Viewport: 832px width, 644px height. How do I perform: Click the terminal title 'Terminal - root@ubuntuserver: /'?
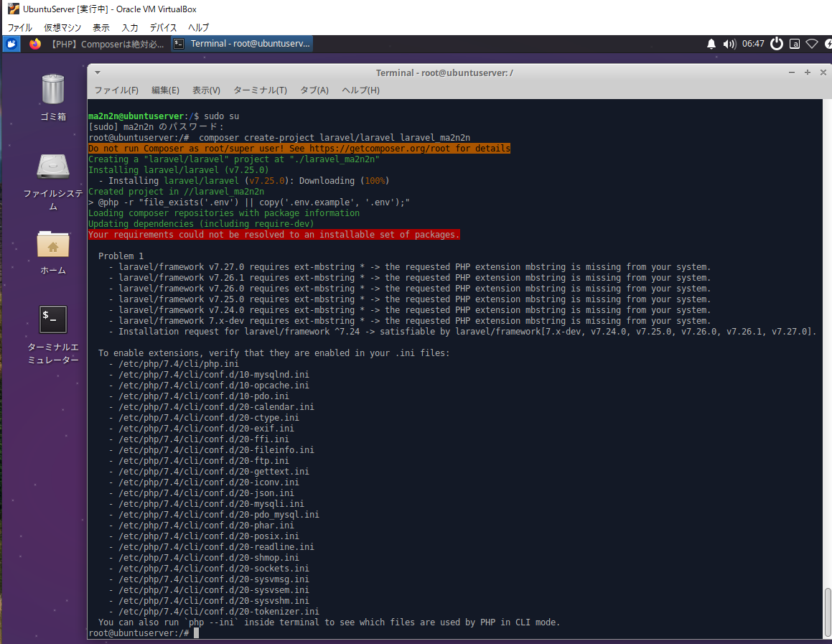[444, 73]
